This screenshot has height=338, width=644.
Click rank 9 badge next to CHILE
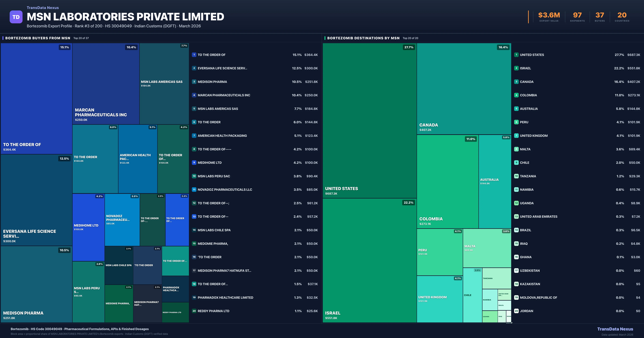click(x=516, y=163)
